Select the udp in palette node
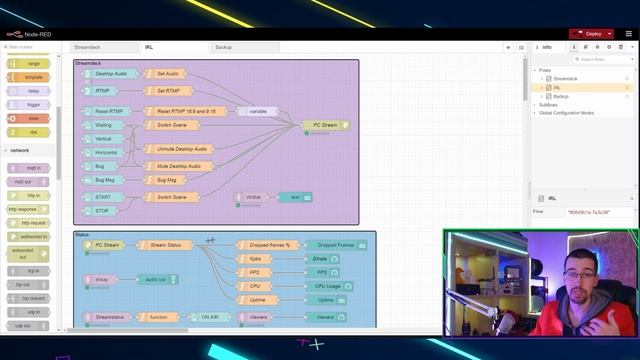Screen dimensions: 640x360 (x=29, y=312)
